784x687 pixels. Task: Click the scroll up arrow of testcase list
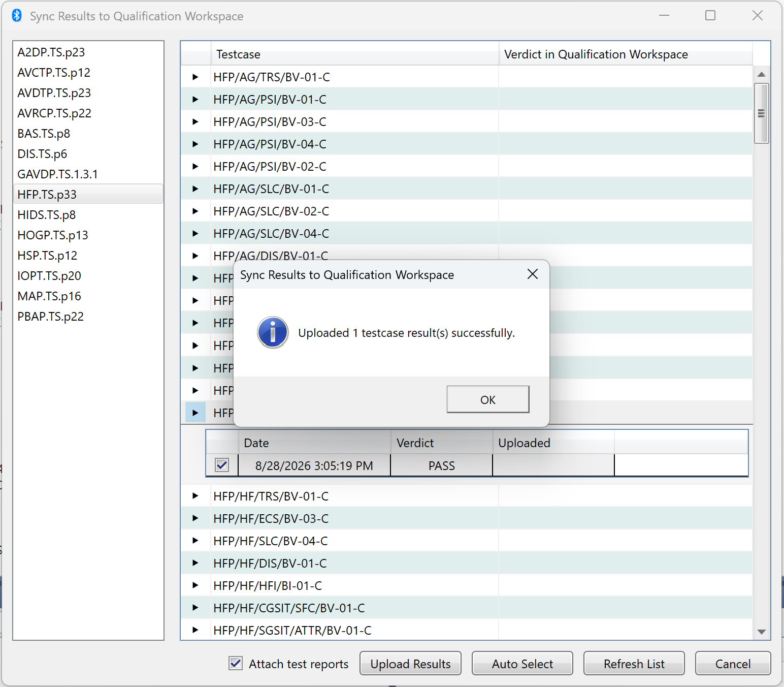click(x=761, y=74)
